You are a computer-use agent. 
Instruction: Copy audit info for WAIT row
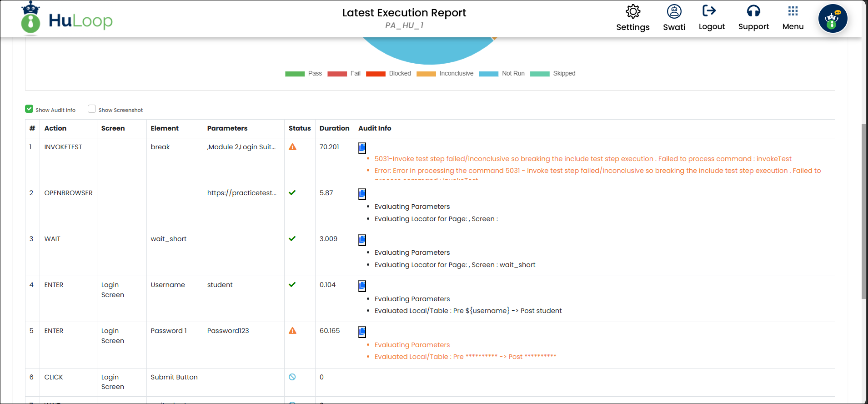[362, 240]
